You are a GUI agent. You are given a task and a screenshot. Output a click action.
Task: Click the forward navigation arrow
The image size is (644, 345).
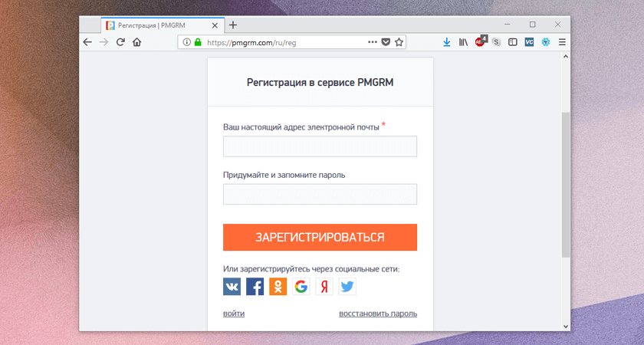103,42
